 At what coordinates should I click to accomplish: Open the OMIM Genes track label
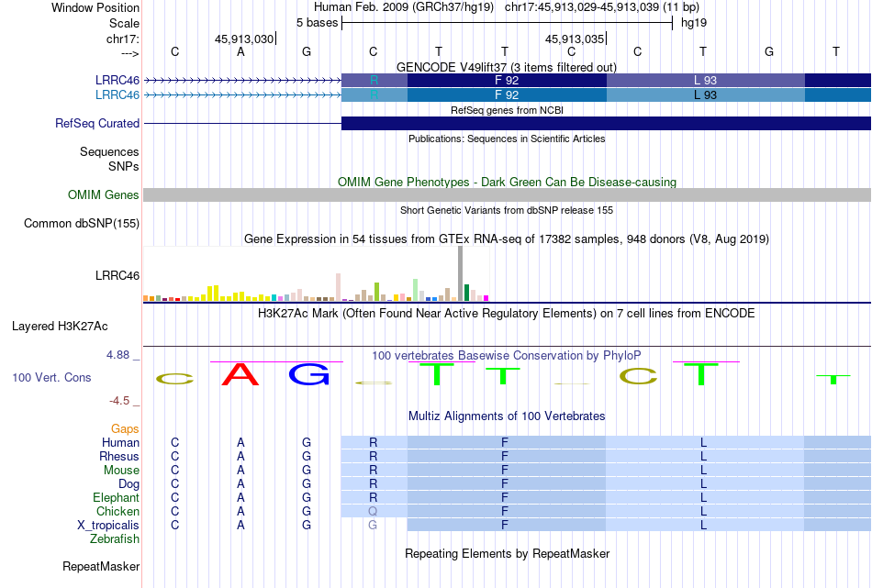[x=103, y=195]
